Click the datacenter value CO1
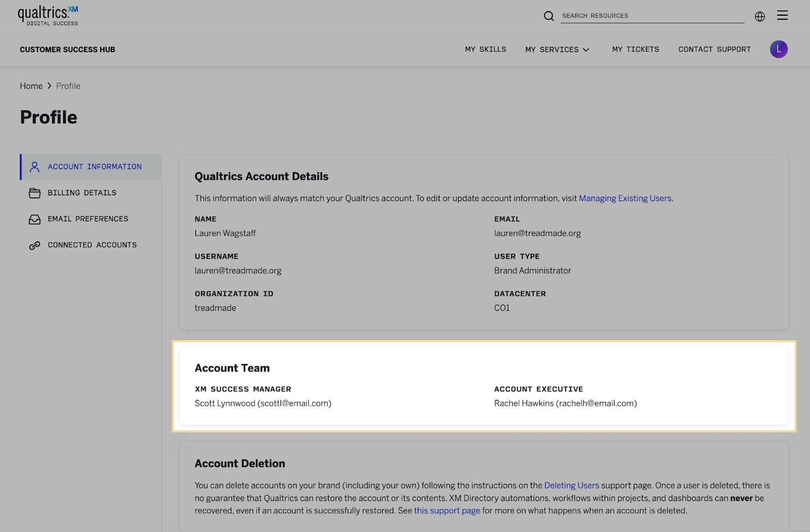Screen dimensions: 810x532 pyautogui.click(x=502, y=308)
